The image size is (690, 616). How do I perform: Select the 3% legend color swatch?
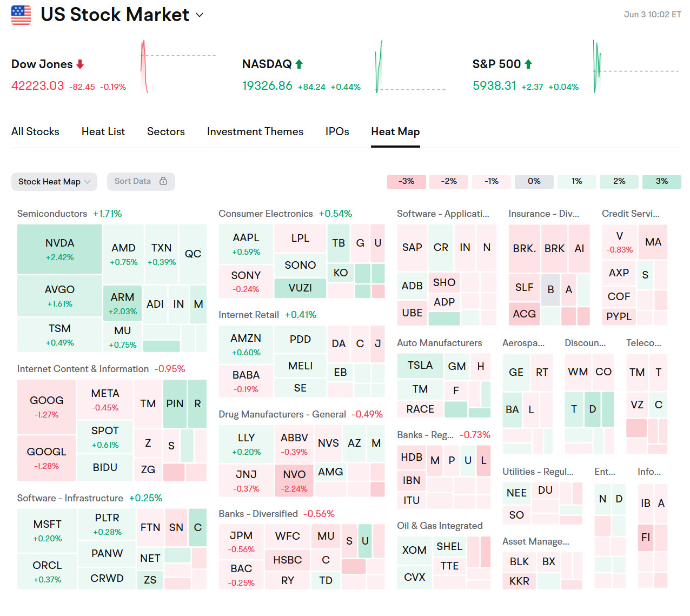(661, 182)
